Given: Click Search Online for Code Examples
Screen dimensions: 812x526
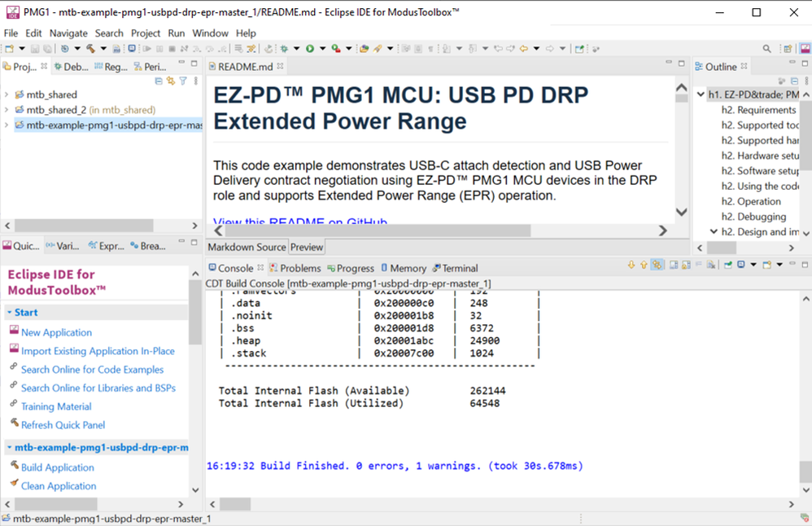Looking at the screenshot, I should 92,370.
